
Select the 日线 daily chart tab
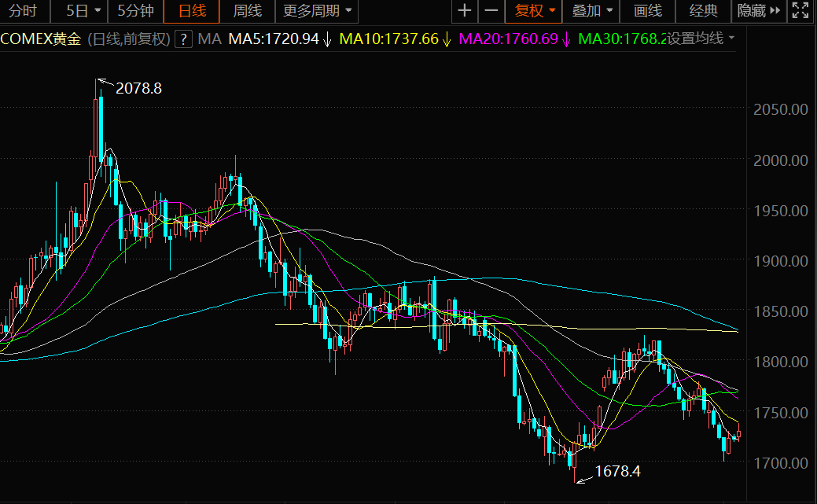(192, 11)
